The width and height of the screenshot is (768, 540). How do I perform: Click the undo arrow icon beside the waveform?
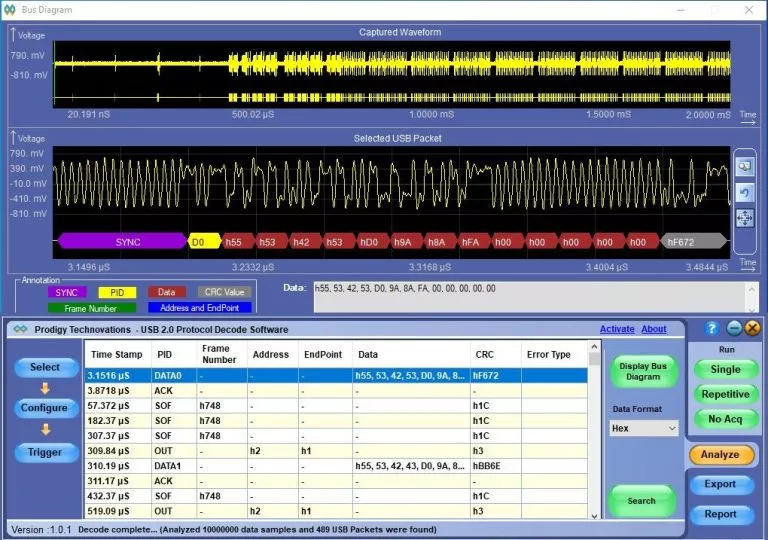(x=744, y=191)
